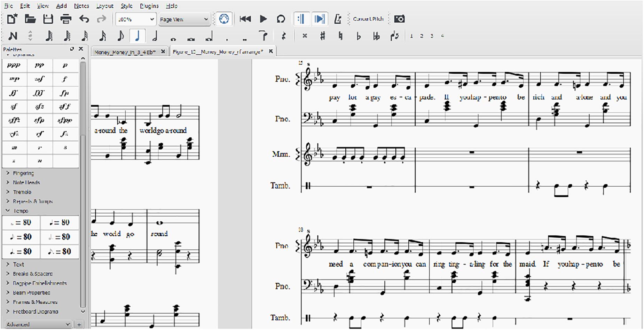The width and height of the screenshot is (644, 330).
Task: Select the quarter note duration
Action: 137,36
